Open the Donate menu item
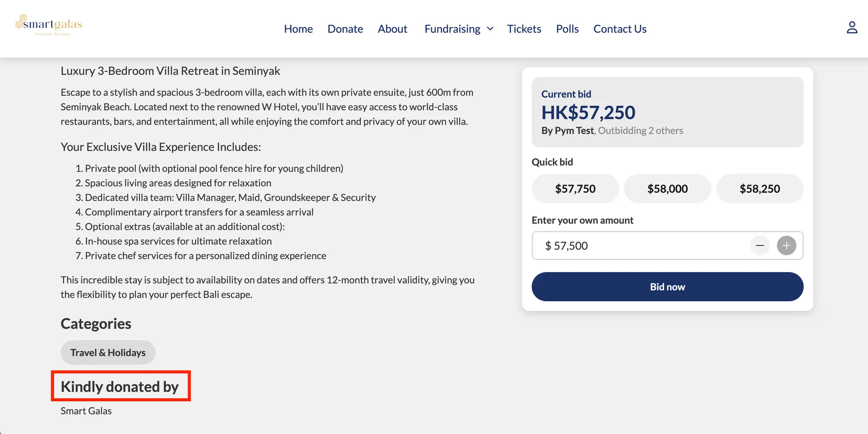Screen dimensions: 868x434 point(345,29)
